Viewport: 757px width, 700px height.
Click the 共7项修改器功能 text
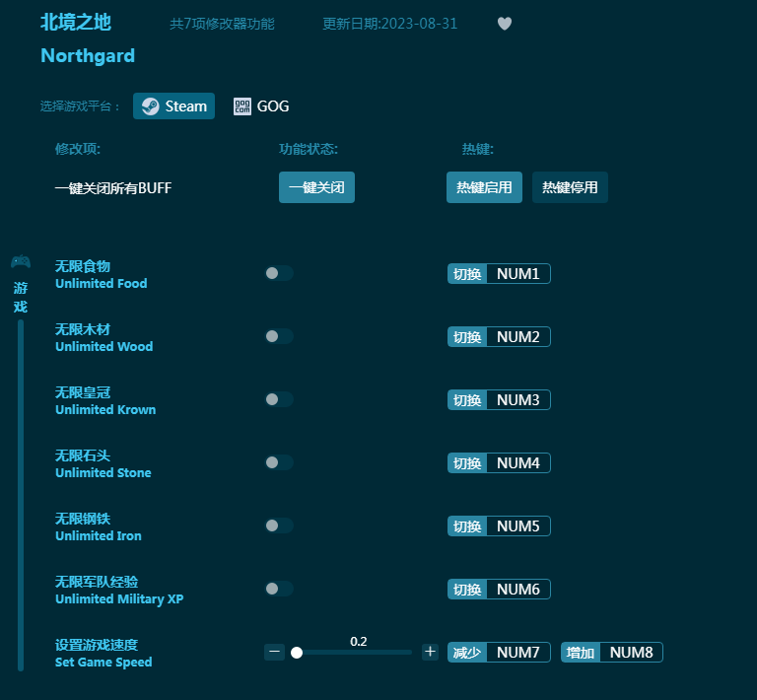click(x=222, y=24)
